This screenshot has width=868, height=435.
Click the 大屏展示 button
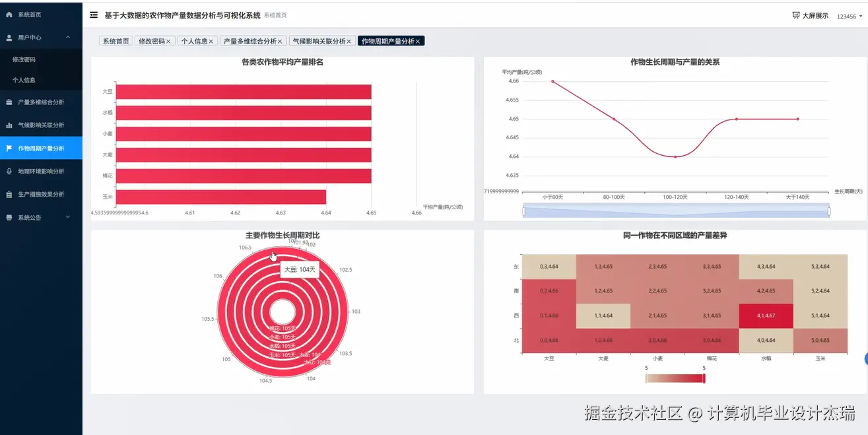pyautogui.click(x=811, y=15)
